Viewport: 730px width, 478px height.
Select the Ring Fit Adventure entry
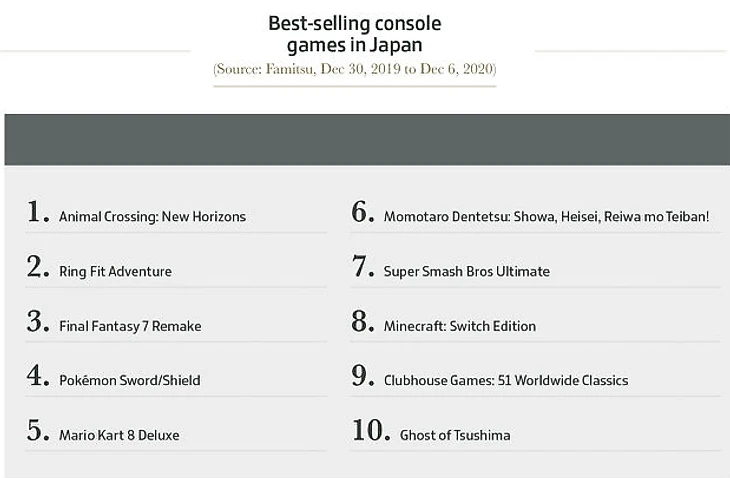pyautogui.click(x=115, y=271)
